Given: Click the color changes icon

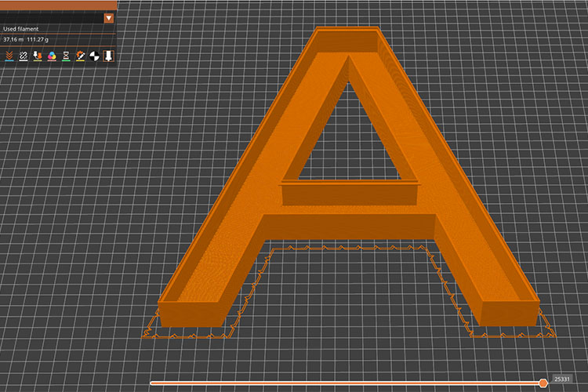Looking at the screenshot, I should coord(51,56).
